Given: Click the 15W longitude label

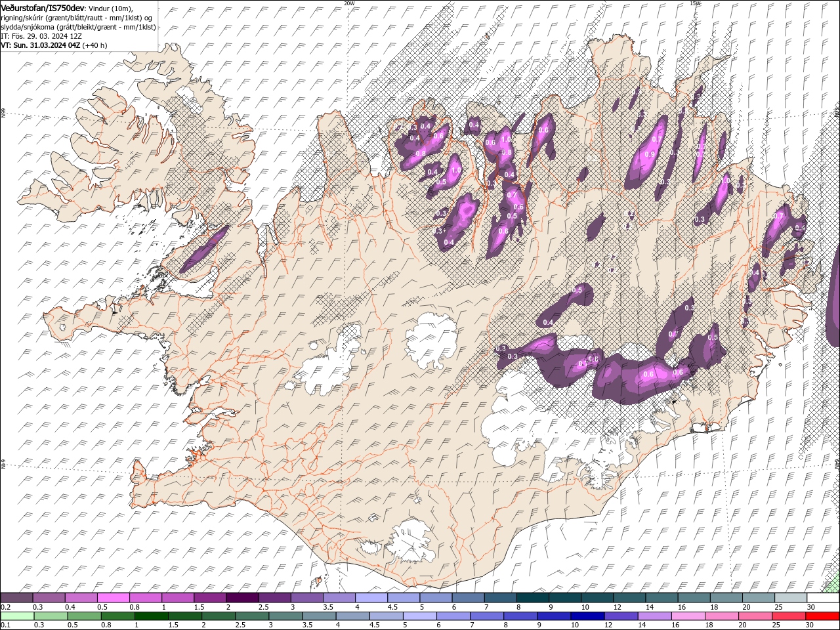Looking at the screenshot, I should tap(695, 3).
